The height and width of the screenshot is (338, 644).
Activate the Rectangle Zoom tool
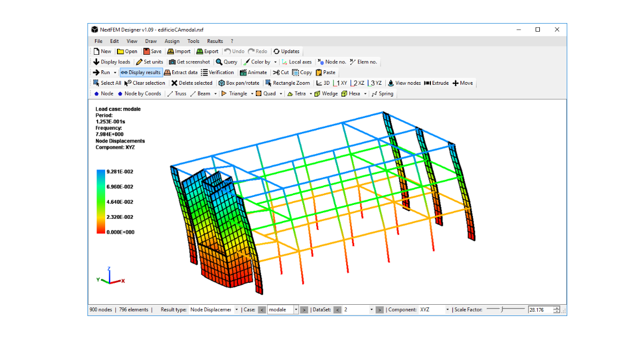coord(288,83)
